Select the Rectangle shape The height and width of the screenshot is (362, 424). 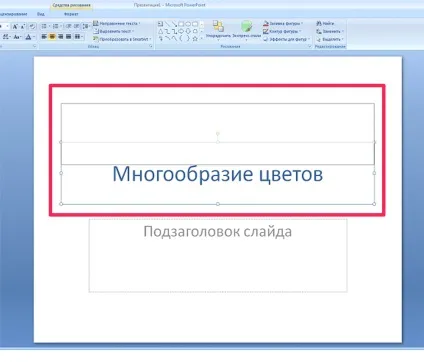click(181, 24)
